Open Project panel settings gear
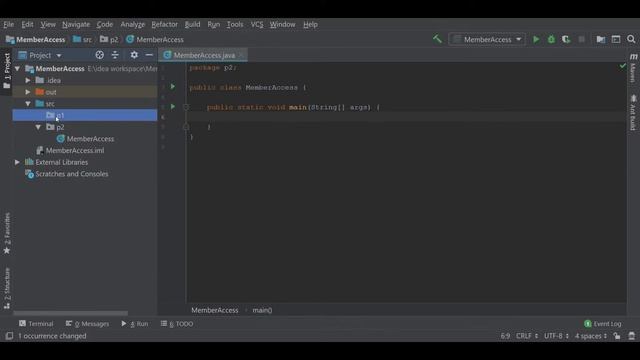The height and width of the screenshot is (360, 640). coord(134,55)
